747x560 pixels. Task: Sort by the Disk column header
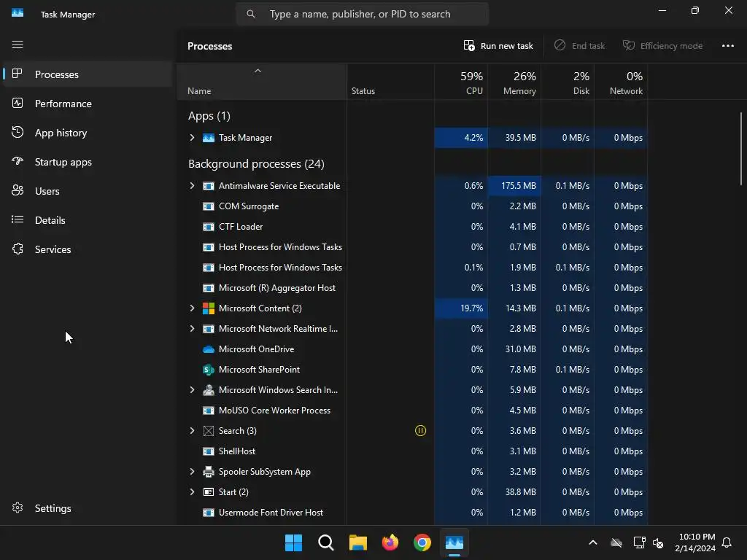pos(568,82)
